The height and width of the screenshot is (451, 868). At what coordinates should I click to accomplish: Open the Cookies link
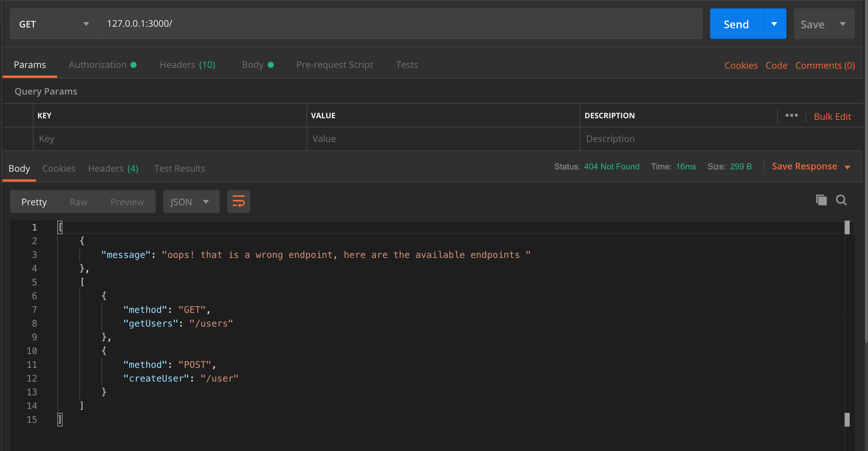pos(741,65)
